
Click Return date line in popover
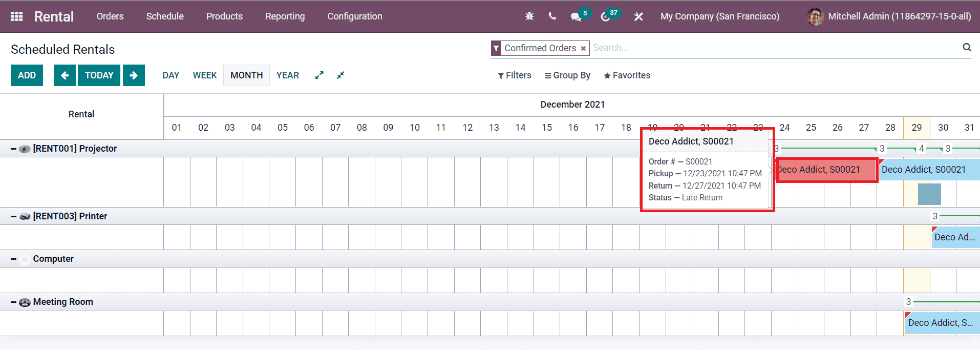705,186
